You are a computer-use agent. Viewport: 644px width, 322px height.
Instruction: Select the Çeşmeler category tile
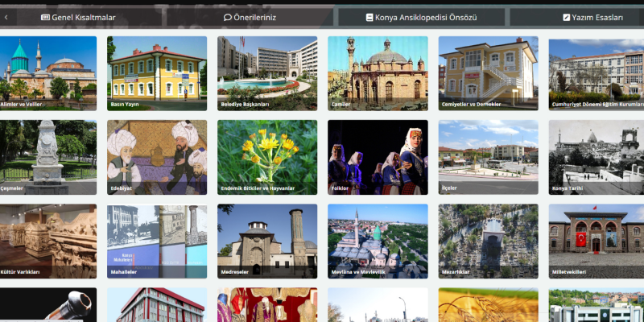click(48, 157)
